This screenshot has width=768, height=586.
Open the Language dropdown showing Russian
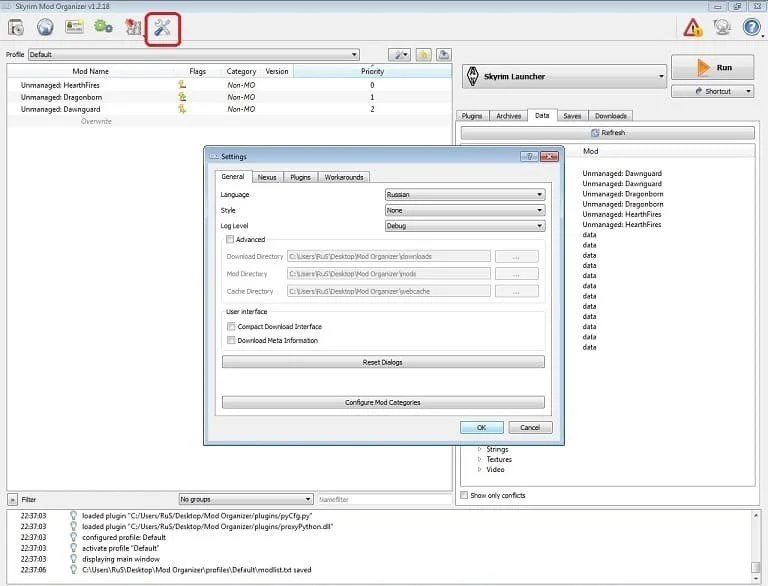(x=465, y=195)
